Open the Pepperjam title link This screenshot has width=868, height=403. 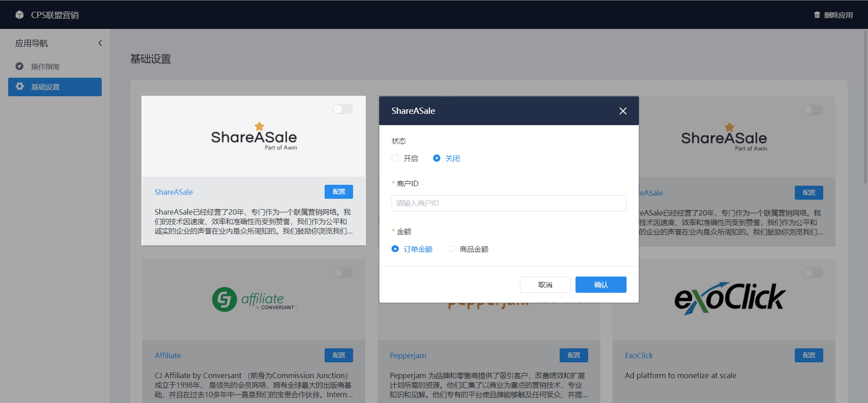pyautogui.click(x=408, y=356)
